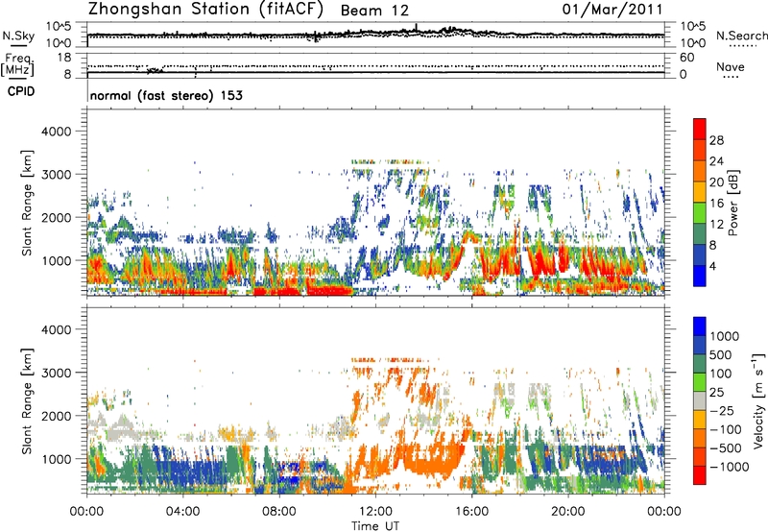Click the '4' tick on the power colorbar

pyautogui.click(x=712, y=266)
